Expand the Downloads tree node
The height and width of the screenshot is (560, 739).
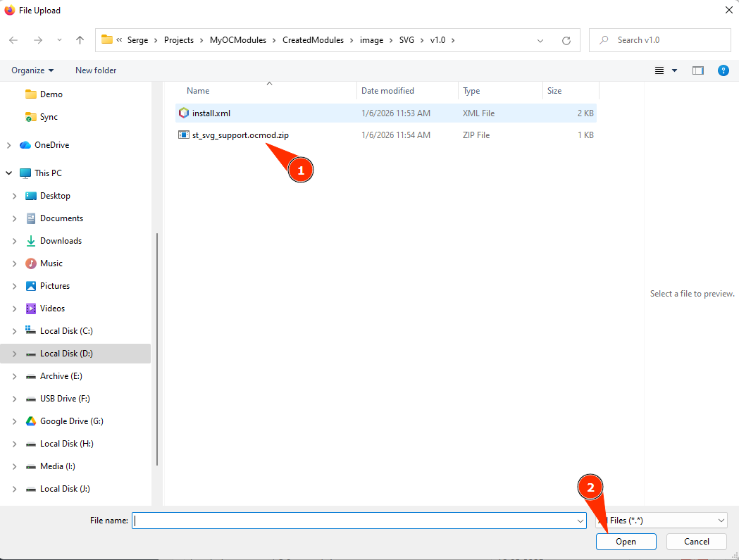pyautogui.click(x=14, y=241)
